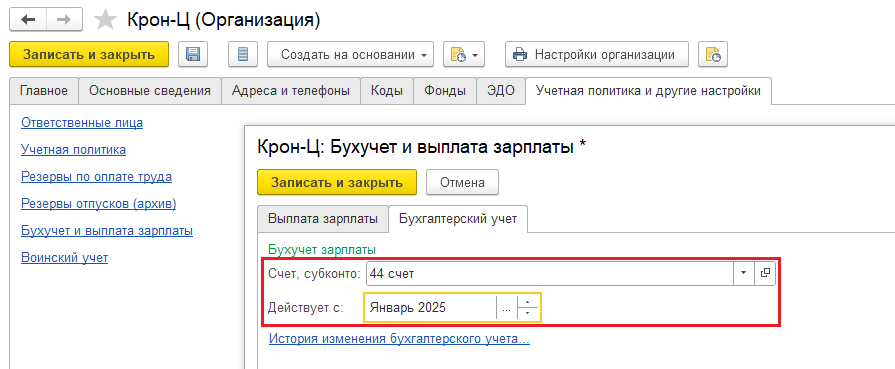Open Резервы по оплате труда link
The image size is (895, 369).
(96, 177)
